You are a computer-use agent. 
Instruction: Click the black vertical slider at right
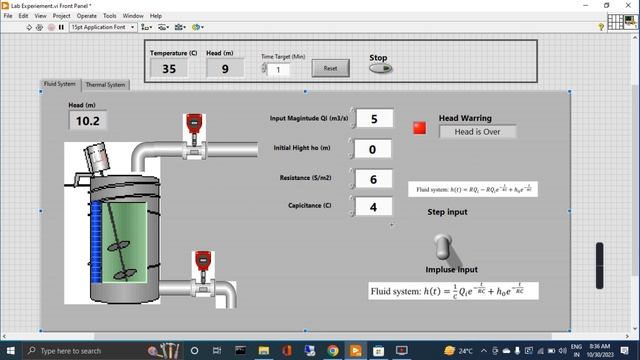(x=600, y=266)
